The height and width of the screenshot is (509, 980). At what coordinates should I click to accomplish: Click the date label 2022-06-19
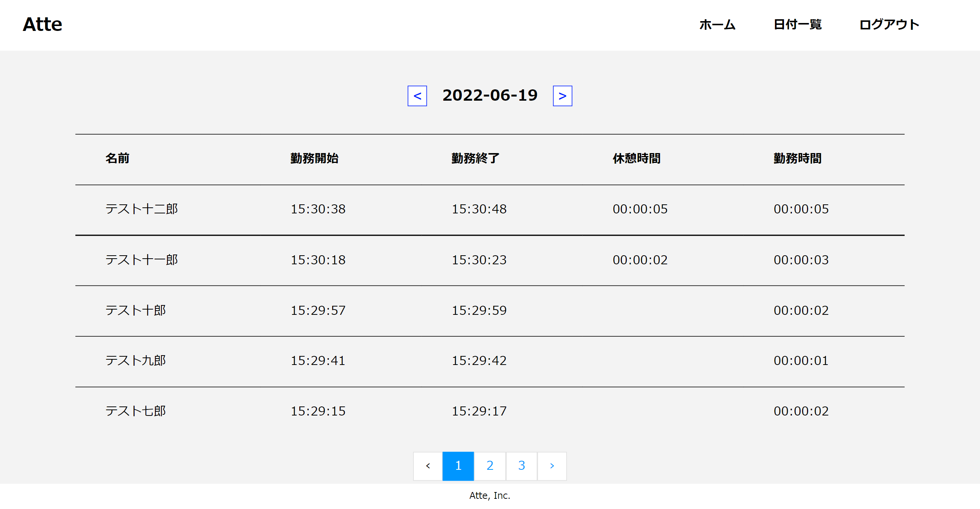(490, 95)
